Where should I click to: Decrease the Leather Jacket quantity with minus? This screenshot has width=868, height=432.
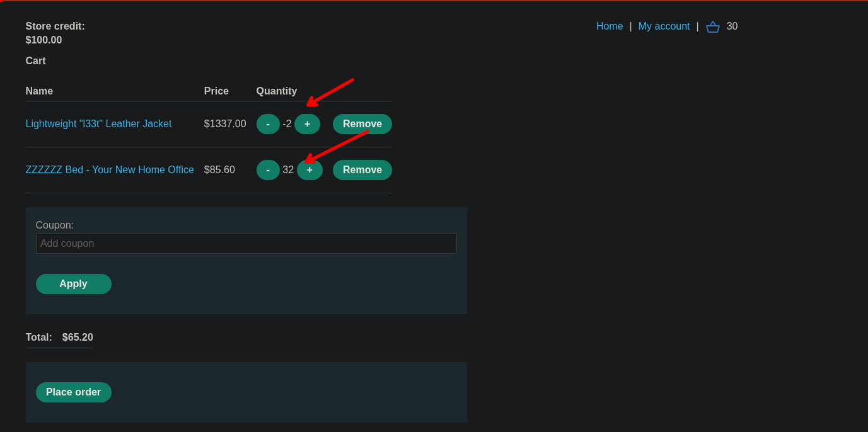click(268, 124)
